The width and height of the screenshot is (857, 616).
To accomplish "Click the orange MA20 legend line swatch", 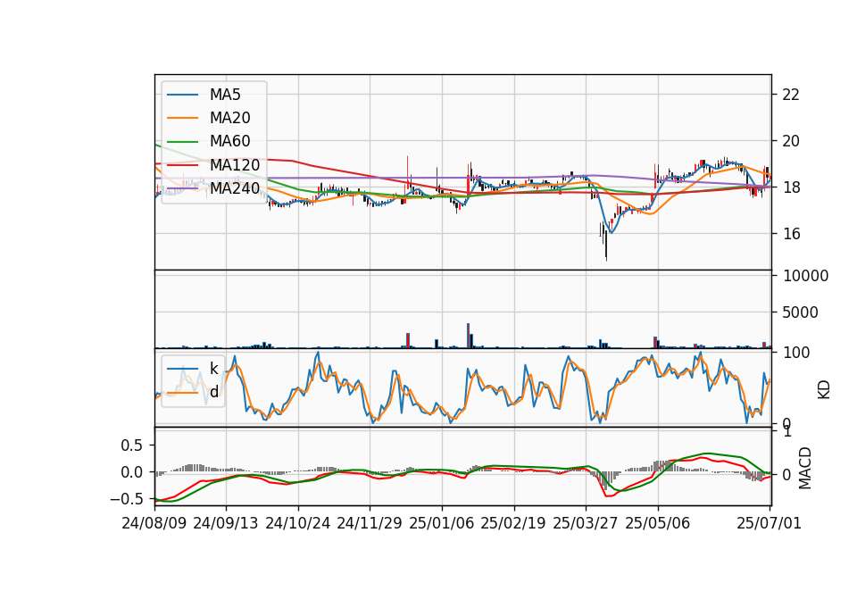I will coord(182,118).
